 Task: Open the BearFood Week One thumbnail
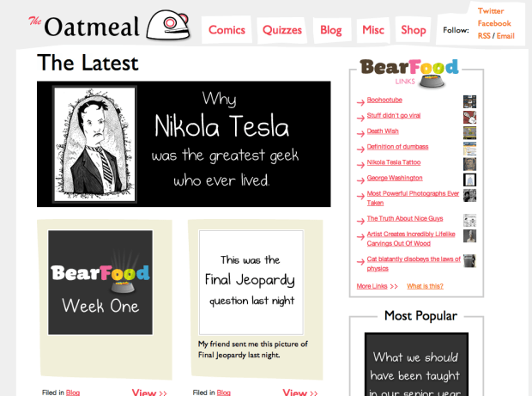(x=100, y=283)
